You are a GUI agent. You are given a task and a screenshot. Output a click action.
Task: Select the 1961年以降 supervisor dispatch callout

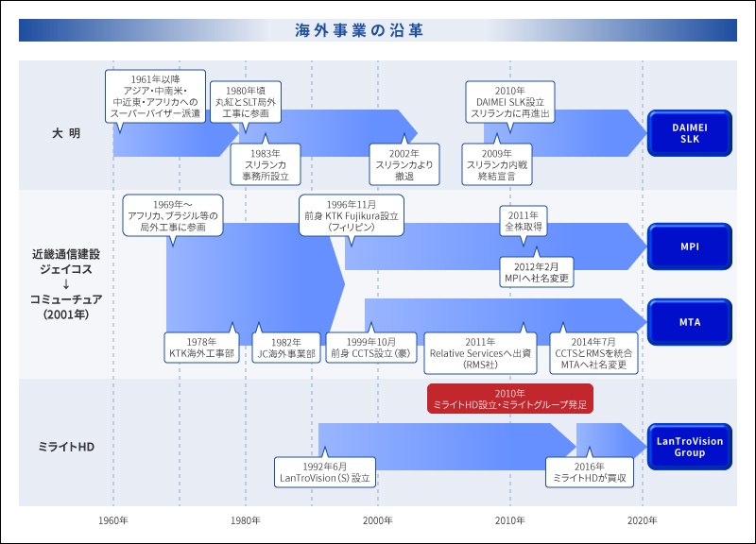coord(155,96)
